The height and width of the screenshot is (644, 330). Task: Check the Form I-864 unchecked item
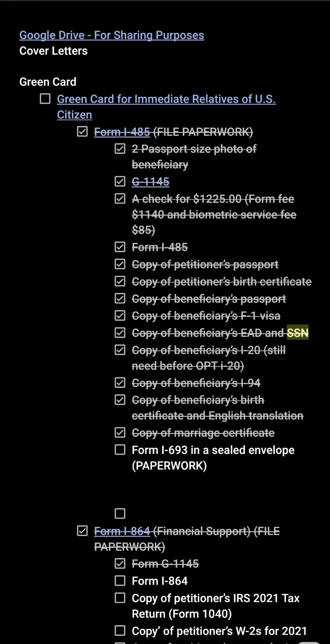click(x=120, y=581)
